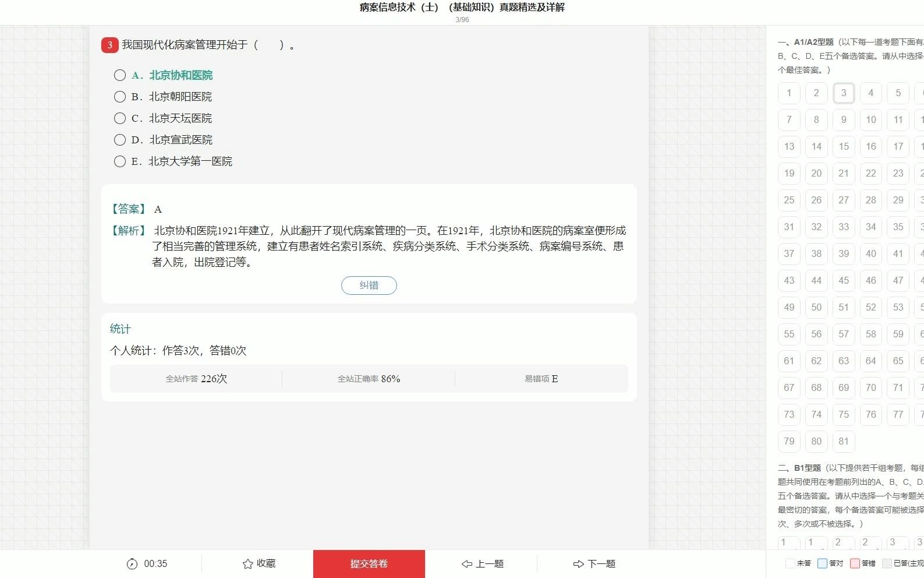
Task: Select option B 北京朝阳医院 radio button
Action: (120, 97)
